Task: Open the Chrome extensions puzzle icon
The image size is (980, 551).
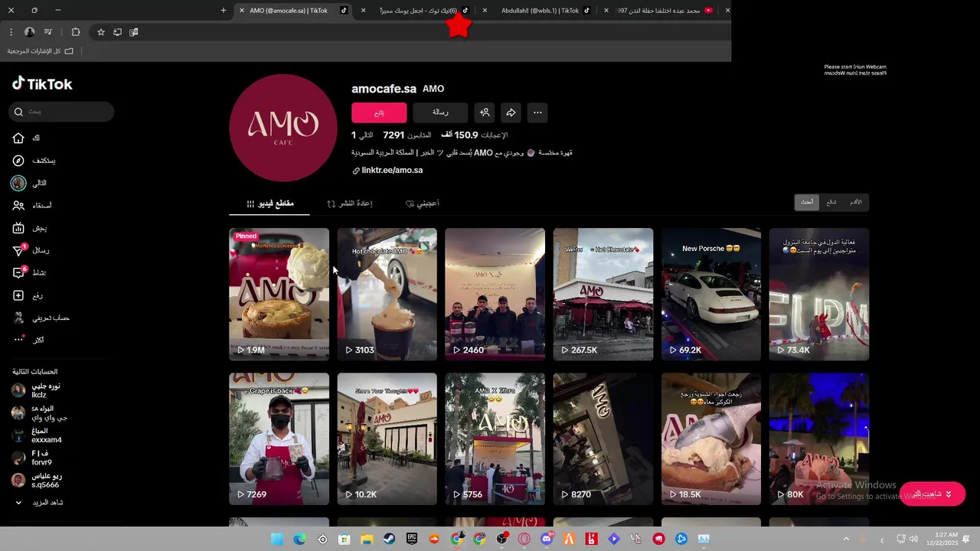Action: click(75, 32)
